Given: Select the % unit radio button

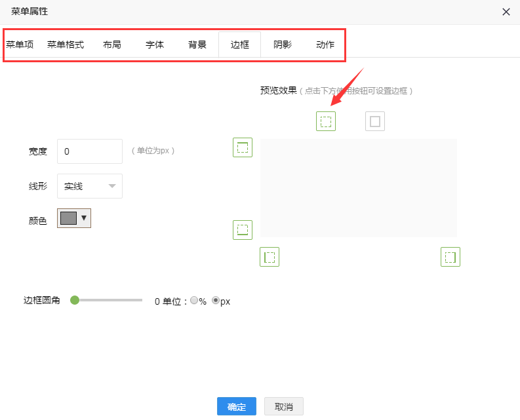Looking at the screenshot, I should click(194, 300).
